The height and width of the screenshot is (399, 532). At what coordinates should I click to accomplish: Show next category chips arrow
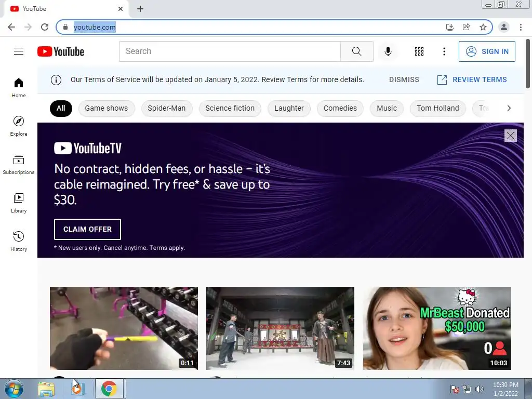509,108
